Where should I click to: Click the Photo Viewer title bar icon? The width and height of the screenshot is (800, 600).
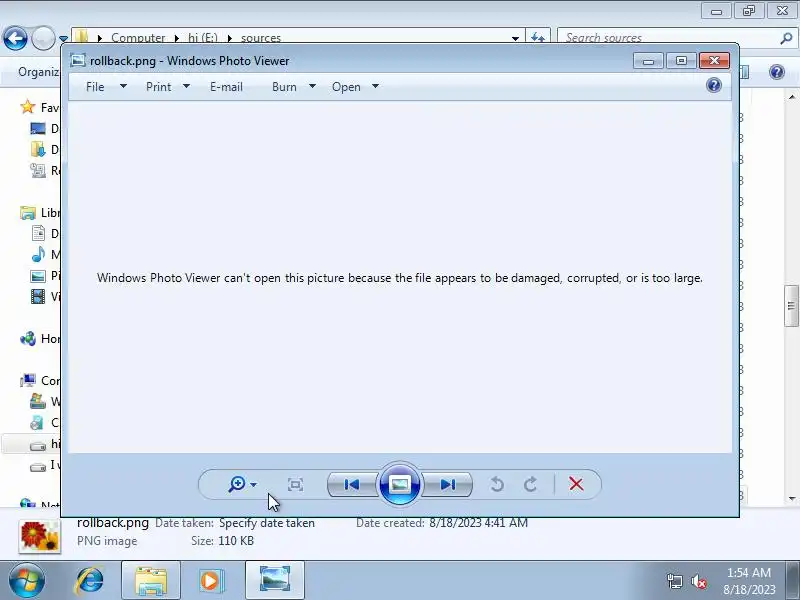(78, 60)
